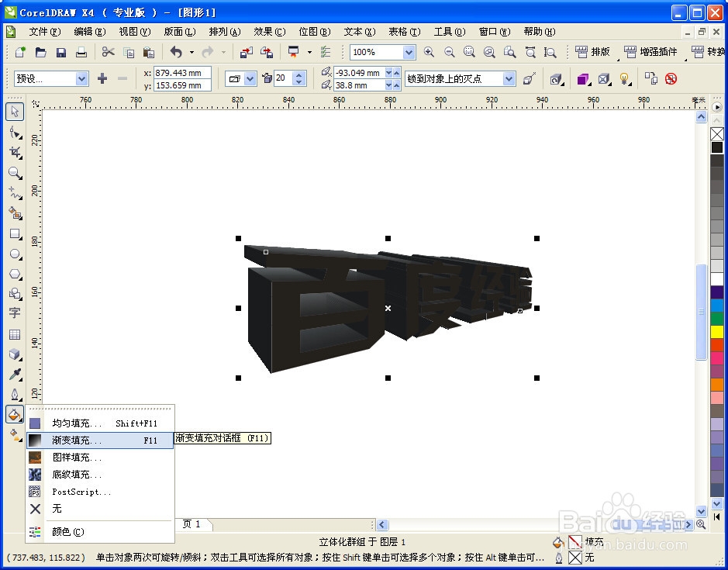728x570 pixels.
Task: Click the 排版 toolbar button
Action: click(x=593, y=52)
